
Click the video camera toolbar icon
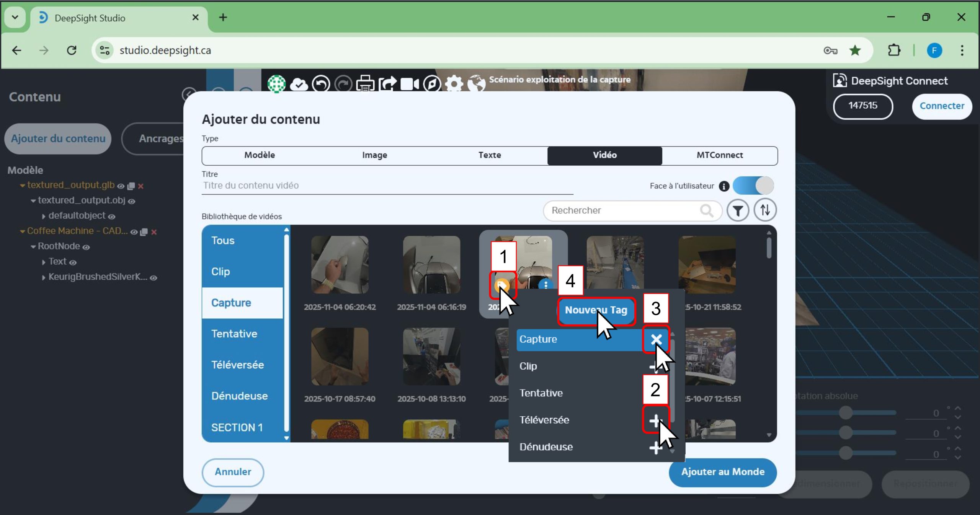pyautogui.click(x=410, y=84)
